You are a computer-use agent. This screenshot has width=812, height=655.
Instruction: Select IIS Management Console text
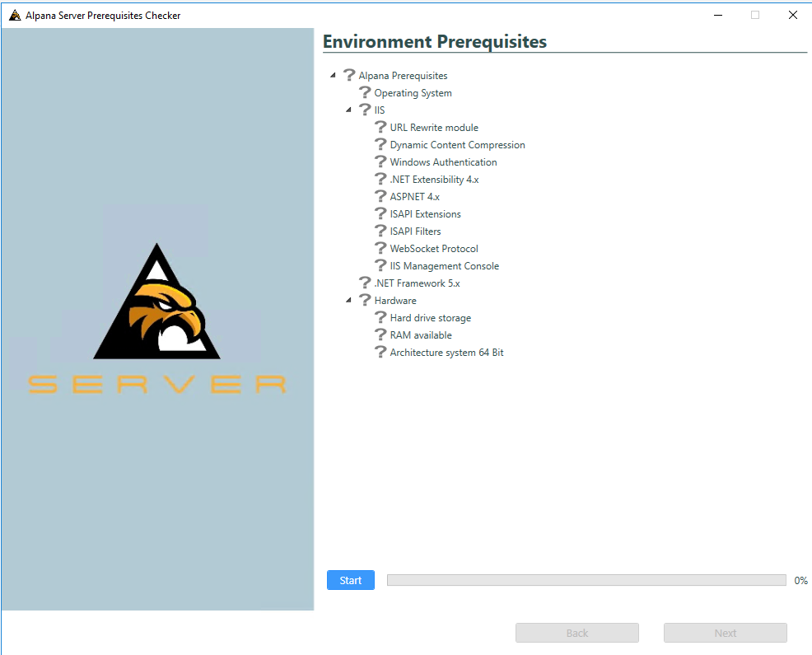pyautogui.click(x=445, y=266)
